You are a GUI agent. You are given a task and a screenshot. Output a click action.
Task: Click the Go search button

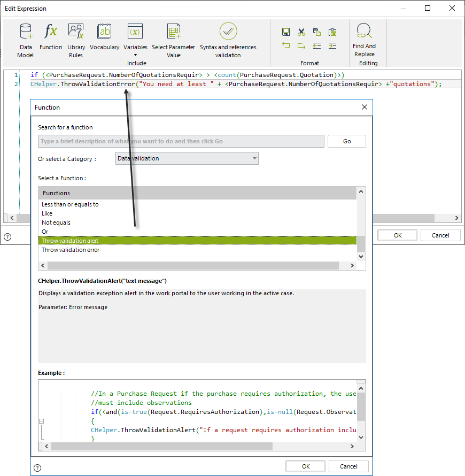tap(347, 141)
